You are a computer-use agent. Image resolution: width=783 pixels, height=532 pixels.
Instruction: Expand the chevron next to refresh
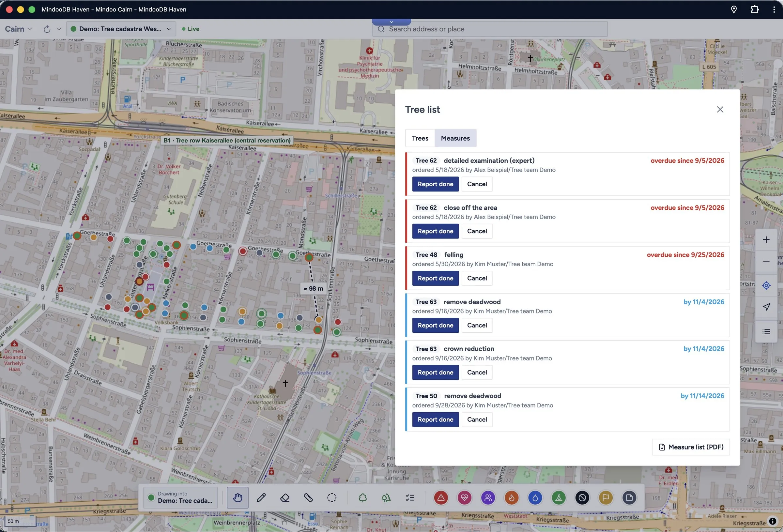tap(59, 29)
